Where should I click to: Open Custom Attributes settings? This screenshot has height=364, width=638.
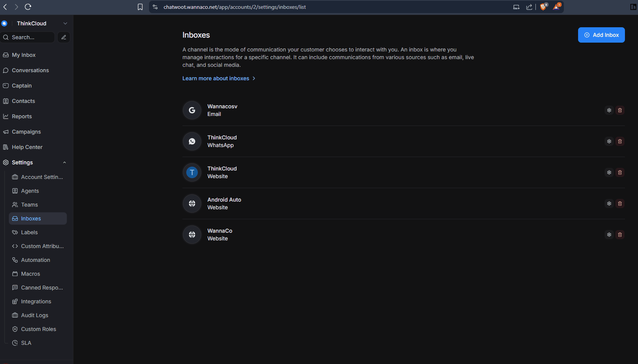(38, 246)
